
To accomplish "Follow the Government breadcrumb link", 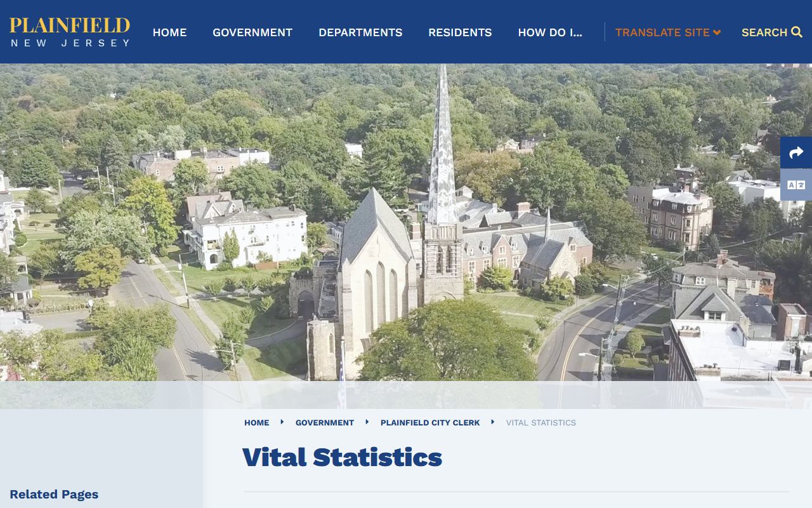I will click(325, 423).
